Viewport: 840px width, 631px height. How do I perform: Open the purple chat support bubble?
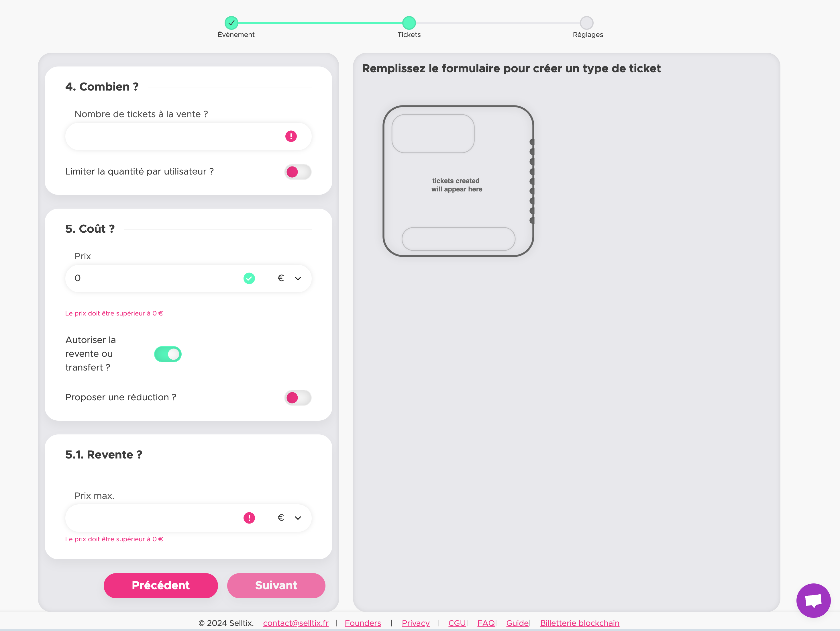point(813,600)
